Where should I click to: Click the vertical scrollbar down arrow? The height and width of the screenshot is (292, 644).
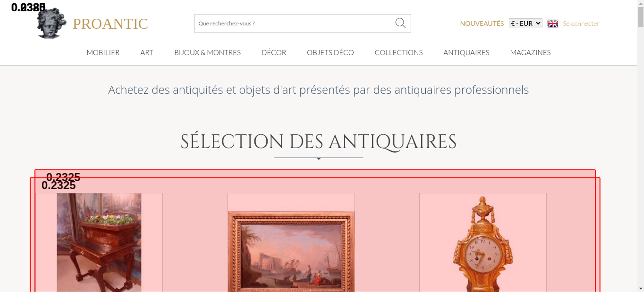[641, 288]
